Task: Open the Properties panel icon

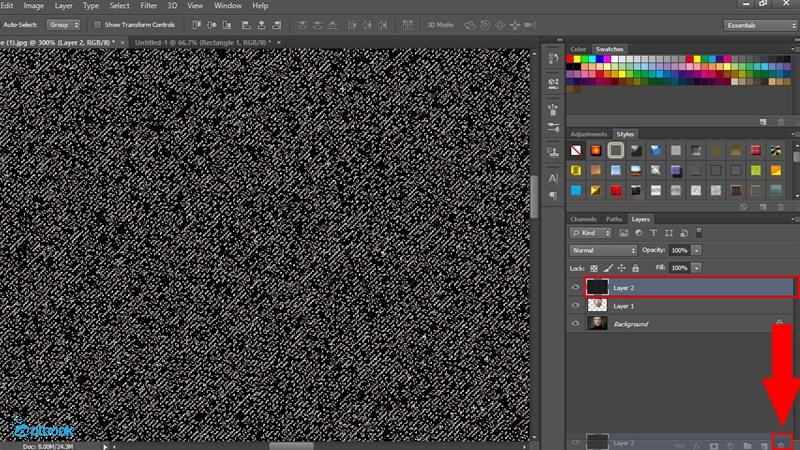Action: 553,83
